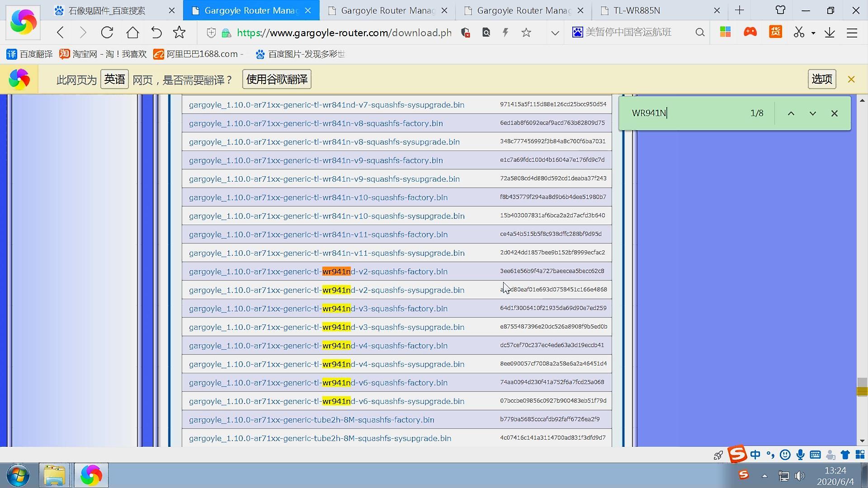Toggle the 选项 options button
868x488 pixels.
point(821,79)
